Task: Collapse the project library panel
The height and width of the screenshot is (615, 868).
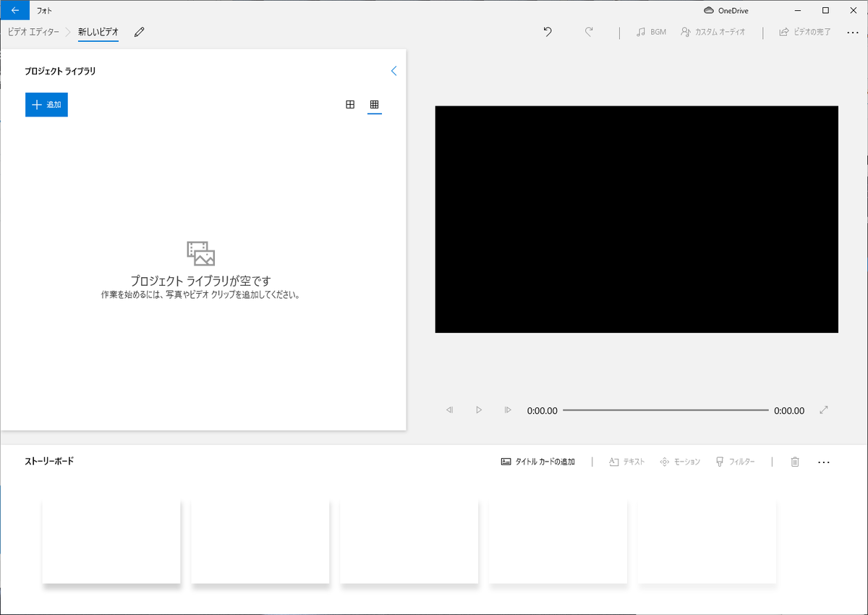Action: pos(393,71)
